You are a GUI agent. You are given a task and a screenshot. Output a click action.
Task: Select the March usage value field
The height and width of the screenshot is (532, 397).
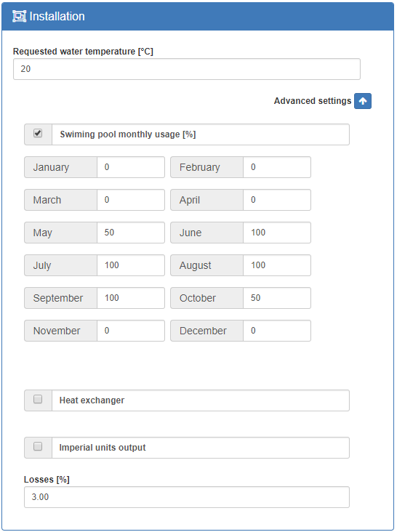[131, 200]
